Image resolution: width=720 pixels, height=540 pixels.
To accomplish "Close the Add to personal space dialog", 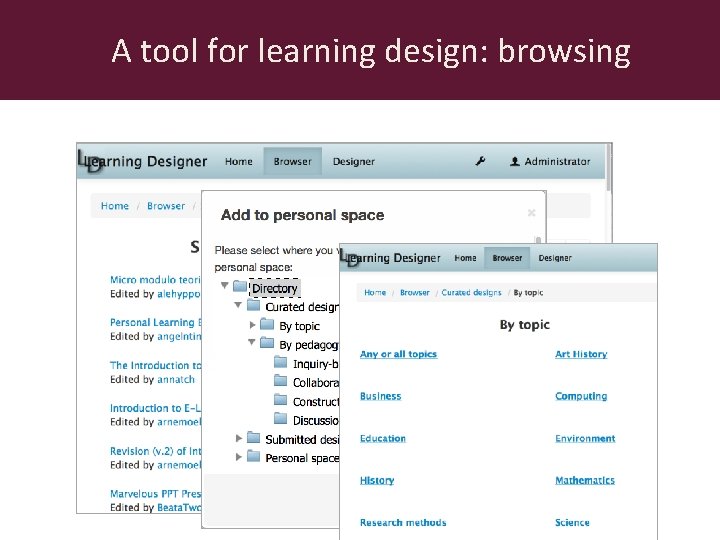I will pos(531,213).
